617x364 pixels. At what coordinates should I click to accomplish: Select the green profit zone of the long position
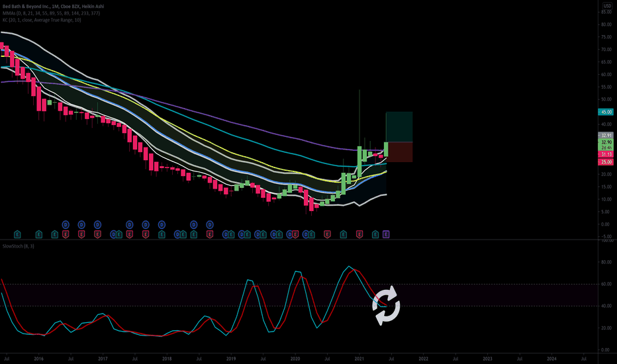coord(399,126)
